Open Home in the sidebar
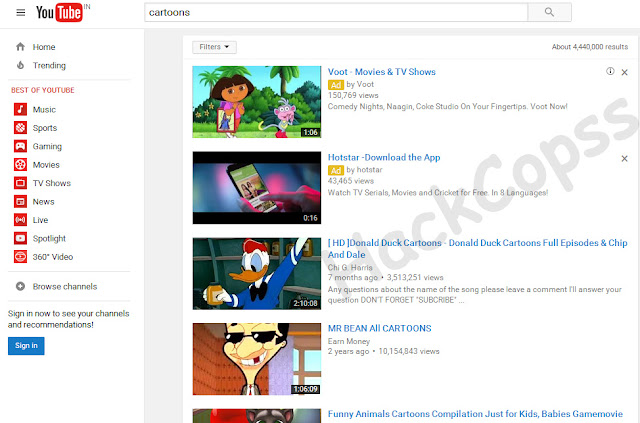 click(44, 47)
